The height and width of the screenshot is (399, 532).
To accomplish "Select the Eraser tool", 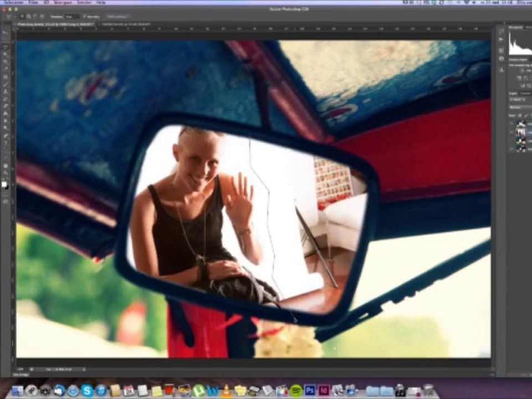I will point(6,106).
